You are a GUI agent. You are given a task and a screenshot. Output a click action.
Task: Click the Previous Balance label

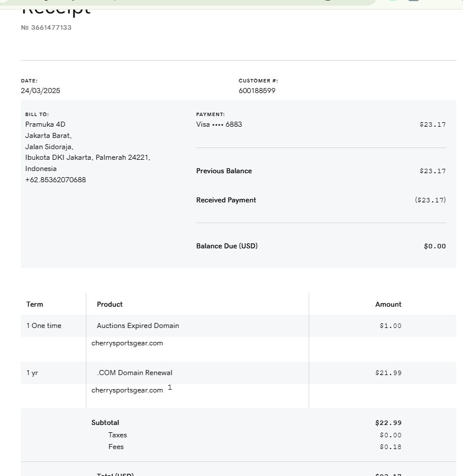[x=224, y=171]
